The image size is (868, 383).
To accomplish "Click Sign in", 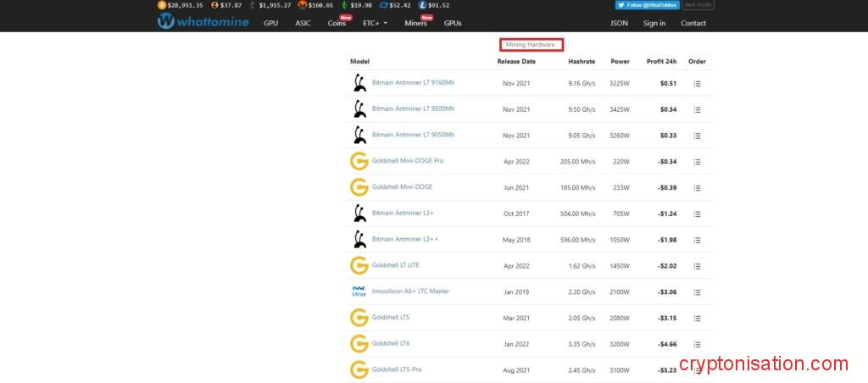I will [x=654, y=23].
